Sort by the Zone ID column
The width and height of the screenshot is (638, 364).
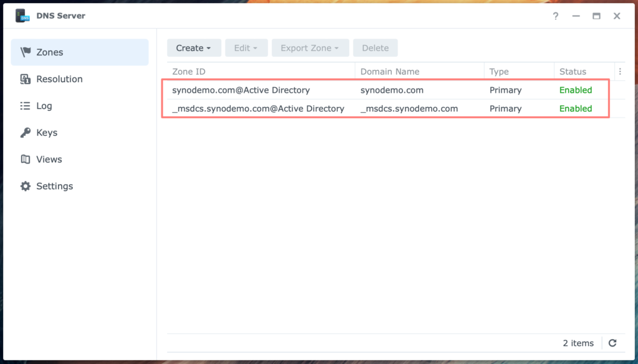click(189, 71)
